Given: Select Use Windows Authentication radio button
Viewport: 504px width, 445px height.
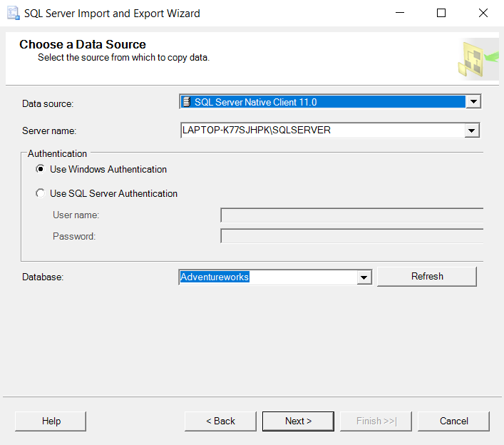Looking at the screenshot, I should 40,169.
